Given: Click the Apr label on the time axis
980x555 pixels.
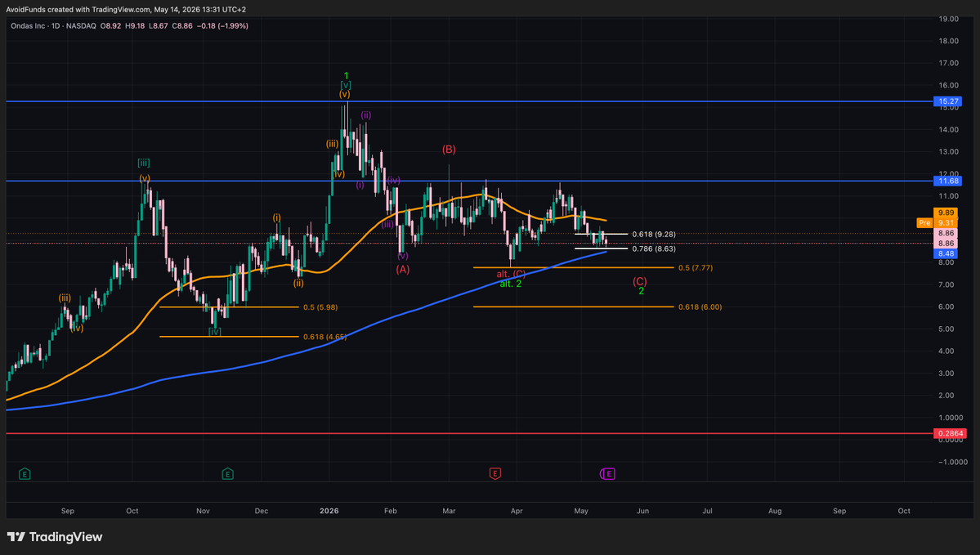Looking at the screenshot, I should (x=517, y=511).
